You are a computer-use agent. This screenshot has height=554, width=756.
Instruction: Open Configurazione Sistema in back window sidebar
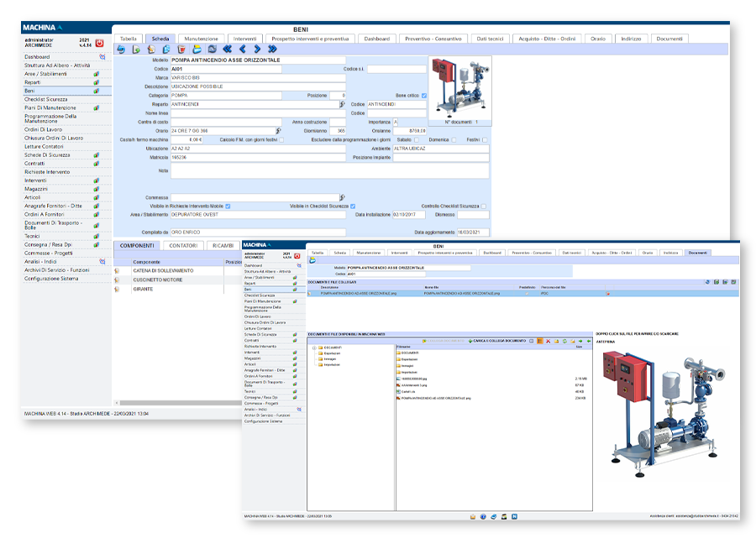[51, 279]
